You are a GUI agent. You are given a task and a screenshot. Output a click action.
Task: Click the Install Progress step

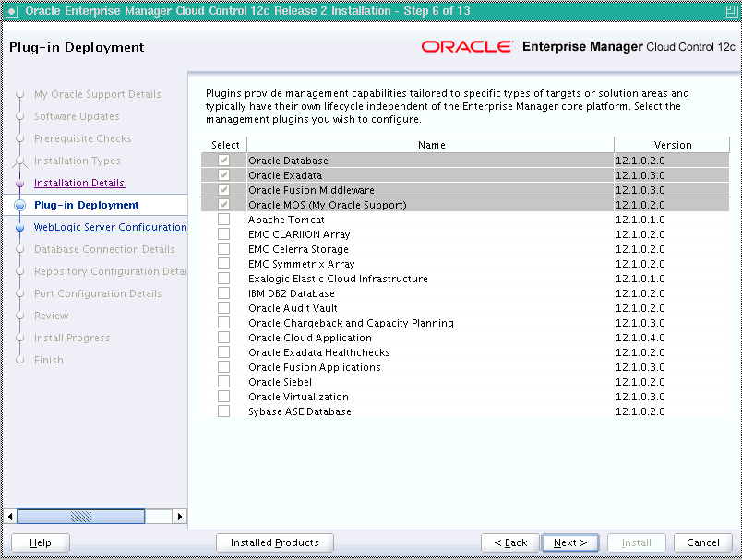point(72,338)
